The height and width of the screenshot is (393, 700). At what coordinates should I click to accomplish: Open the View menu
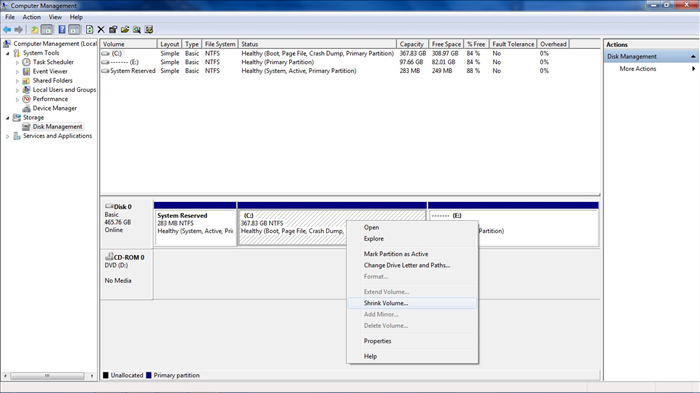55,17
